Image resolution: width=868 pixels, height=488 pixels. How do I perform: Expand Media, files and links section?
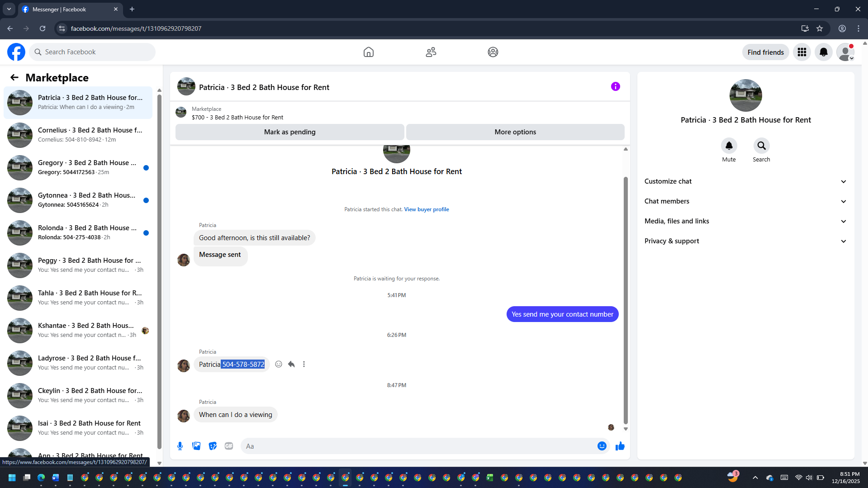tap(745, 221)
